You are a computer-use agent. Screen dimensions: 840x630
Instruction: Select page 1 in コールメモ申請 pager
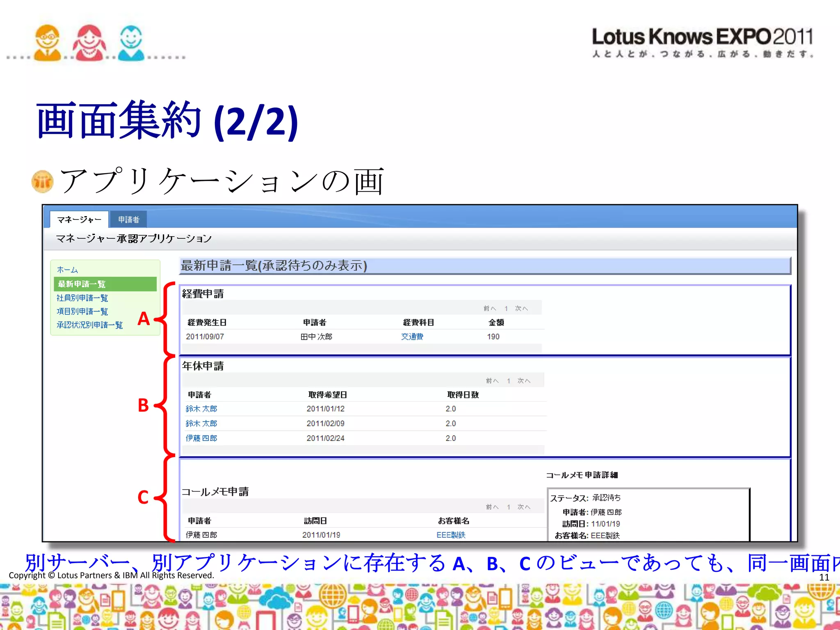tap(509, 507)
